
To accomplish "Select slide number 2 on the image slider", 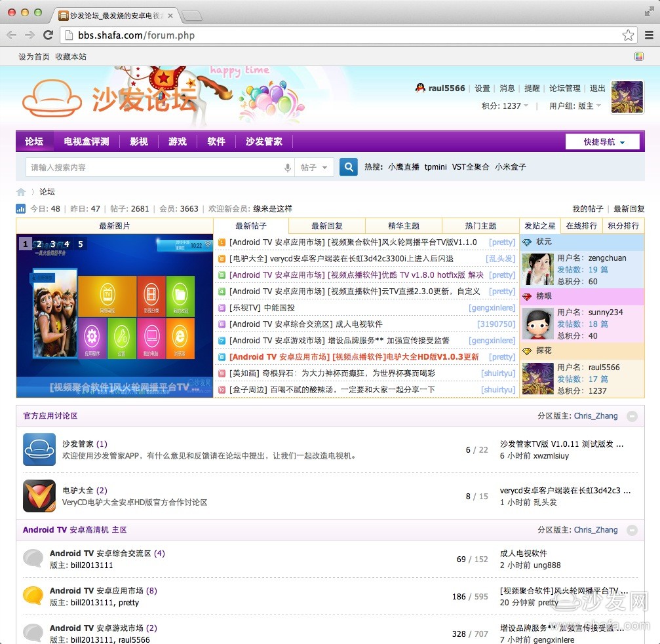I will point(39,244).
